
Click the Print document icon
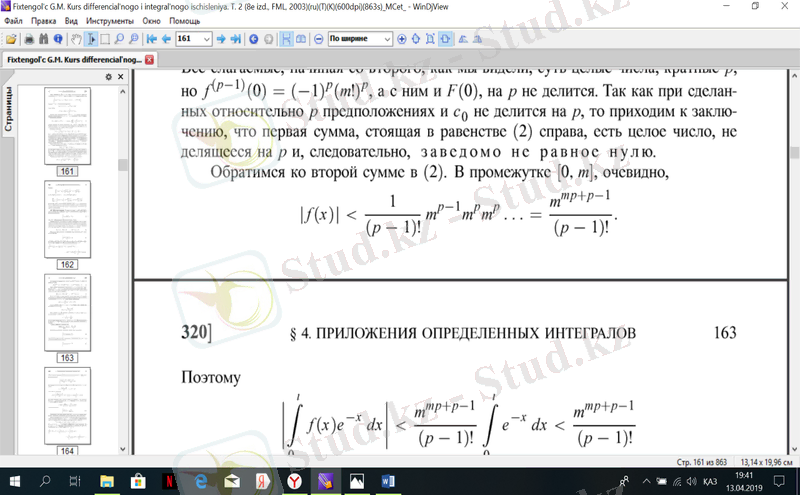point(29,39)
